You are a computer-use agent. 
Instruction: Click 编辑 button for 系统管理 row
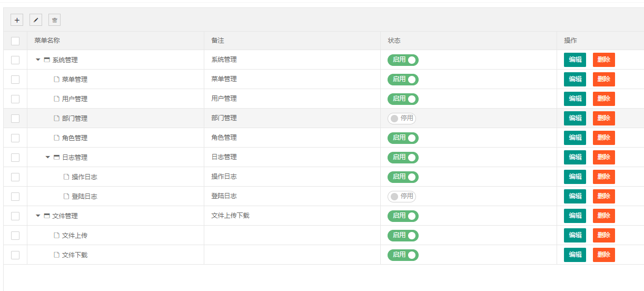pyautogui.click(x=574, y=60)
